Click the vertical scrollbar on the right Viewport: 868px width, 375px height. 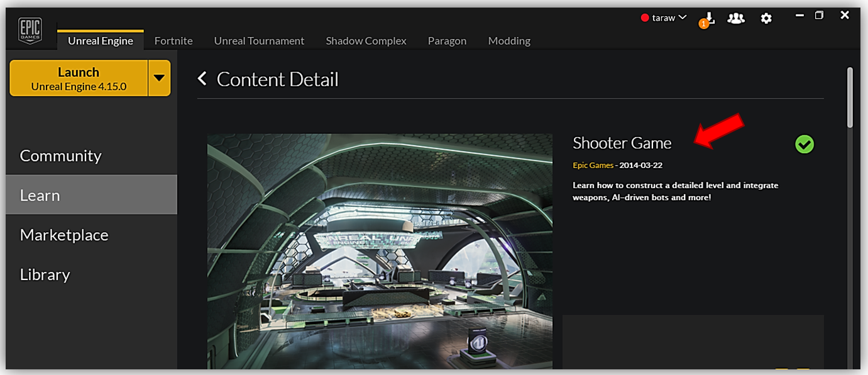[850, 98]
